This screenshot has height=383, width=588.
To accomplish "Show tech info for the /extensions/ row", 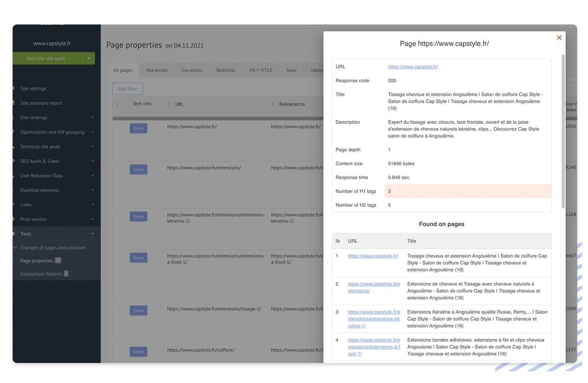I will [138, 170].
